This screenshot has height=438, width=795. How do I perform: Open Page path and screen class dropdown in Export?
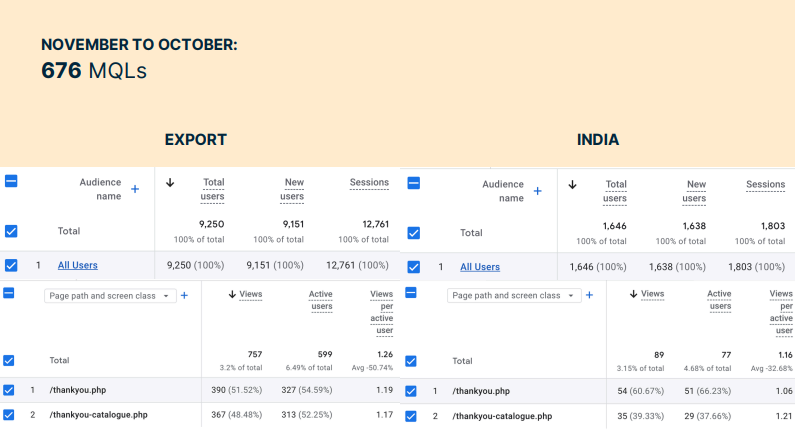coord(110,296)
